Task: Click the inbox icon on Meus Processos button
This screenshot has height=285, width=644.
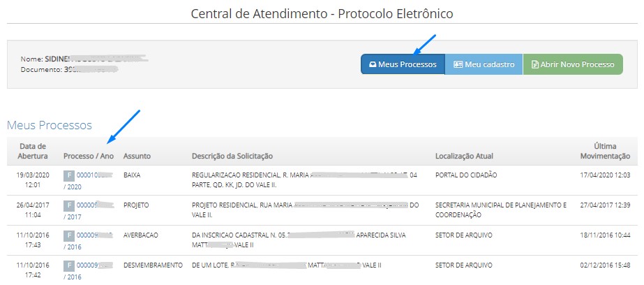Action: coord(373,64)
